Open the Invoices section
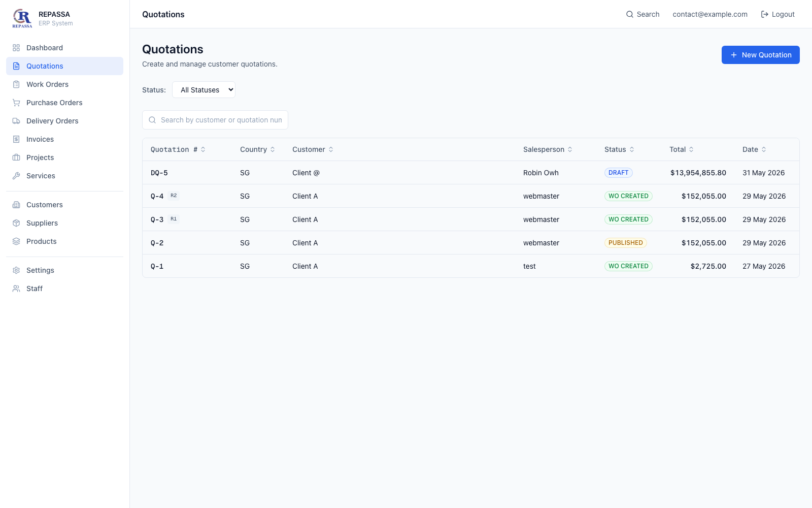812x508 pixels. tap(64, 139)
